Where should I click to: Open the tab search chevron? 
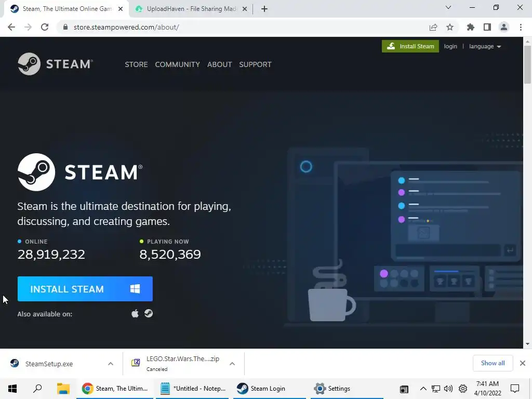click(448, 7)
